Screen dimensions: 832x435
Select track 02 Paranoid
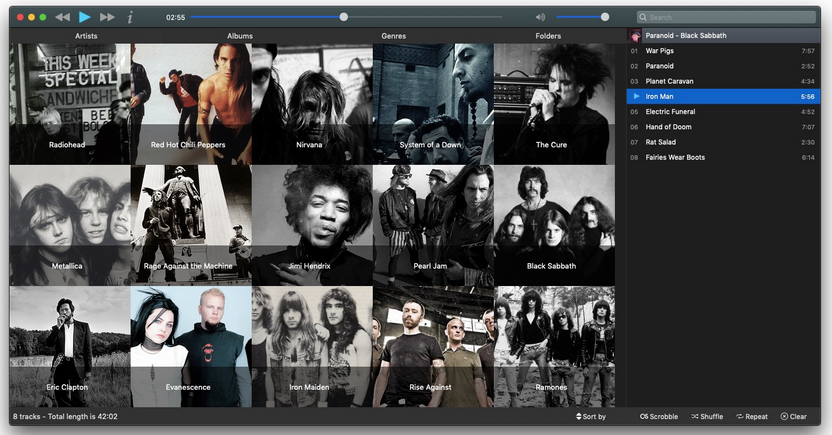coord(723,66)
